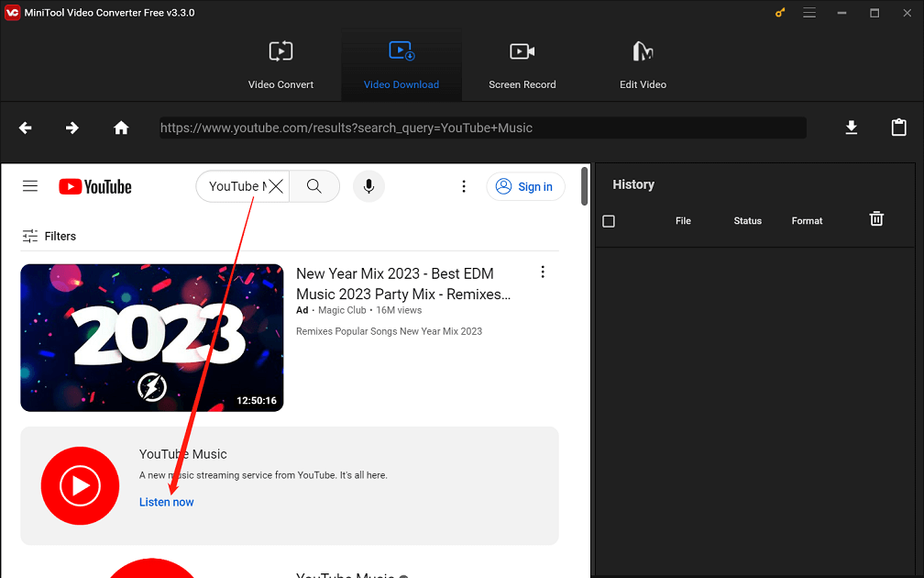Image resolution: width=924 pixels, height=578 pixels.
Task: Start voice search with microphone icon
Action: click(368, 186)
